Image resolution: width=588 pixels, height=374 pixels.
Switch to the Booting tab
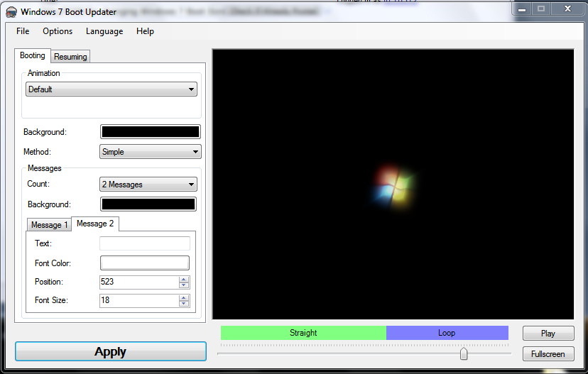(32, 55)
